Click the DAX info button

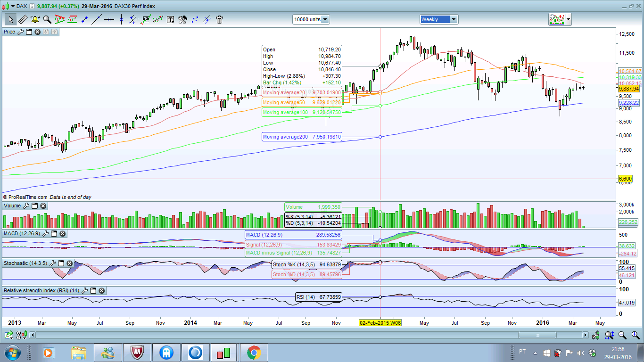coord(32,6)
